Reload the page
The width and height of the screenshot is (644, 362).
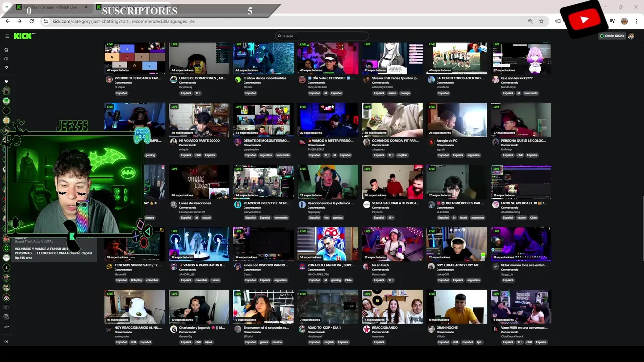(x=31, y=21)
